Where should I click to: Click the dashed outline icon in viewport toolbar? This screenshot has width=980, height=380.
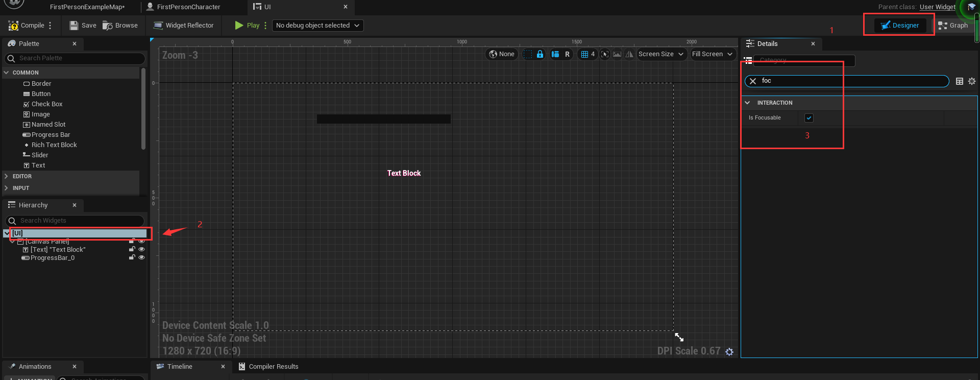click(x=528, y=54)
